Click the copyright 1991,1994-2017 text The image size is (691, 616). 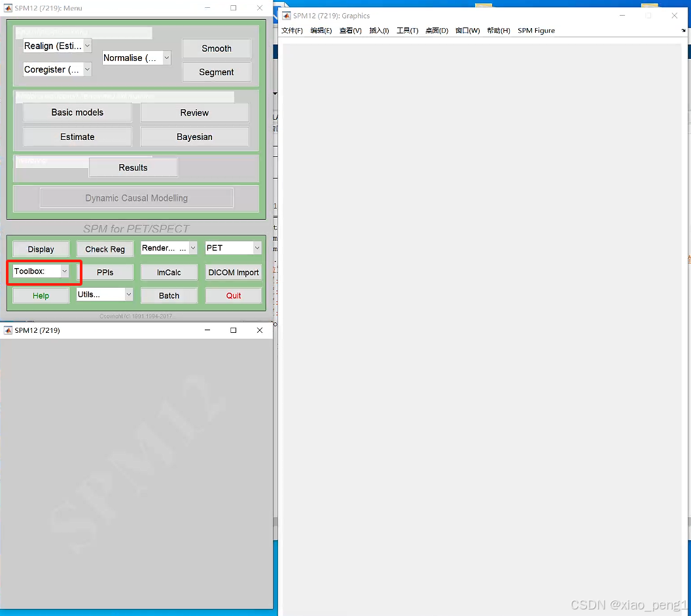click(135, 316)
